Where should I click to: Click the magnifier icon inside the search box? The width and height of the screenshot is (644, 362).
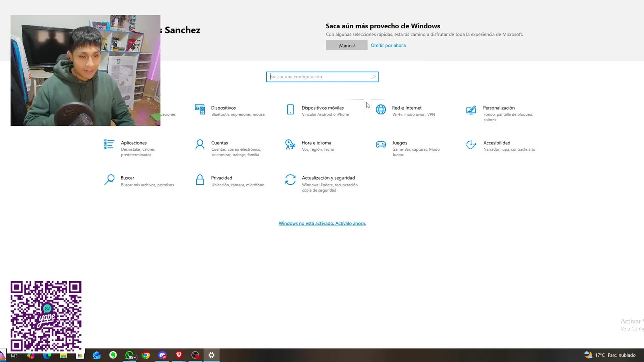coord(373,77)
